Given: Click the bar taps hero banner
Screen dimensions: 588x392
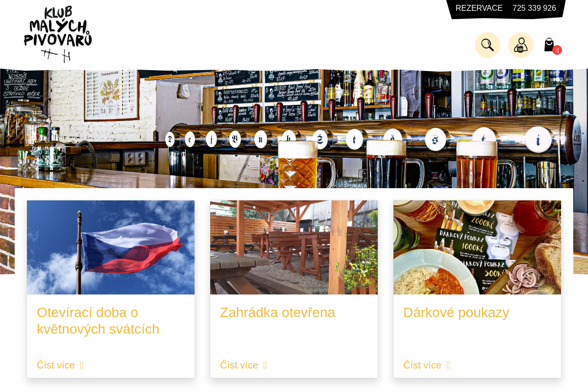Looking at the screenshot, I should coord(294,128).
